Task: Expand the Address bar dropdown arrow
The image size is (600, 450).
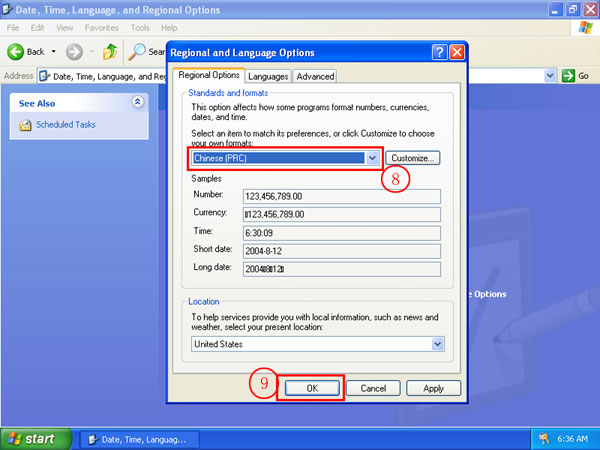Action: pos(550,75)
